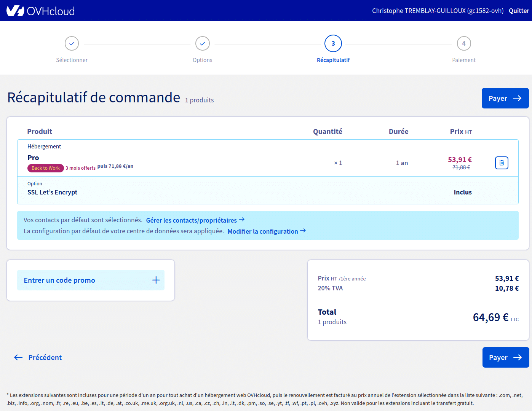The width and height of the screenshot is (532, 411).
Task: Select the discounted price 53,91 € in product row
Action: point(460,160)
